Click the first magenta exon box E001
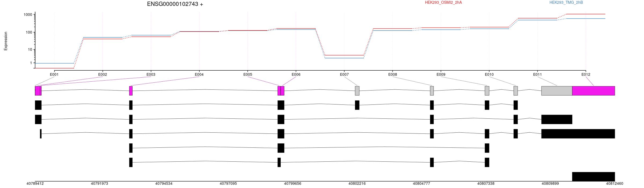The height and width of the screenshot is (188, 644). [38, 91]
